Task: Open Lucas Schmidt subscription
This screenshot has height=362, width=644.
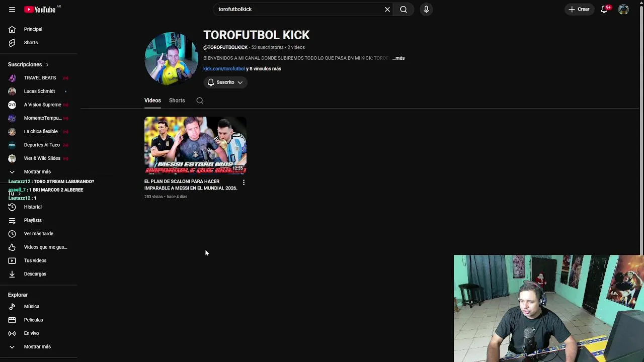Action: [39, 92]
